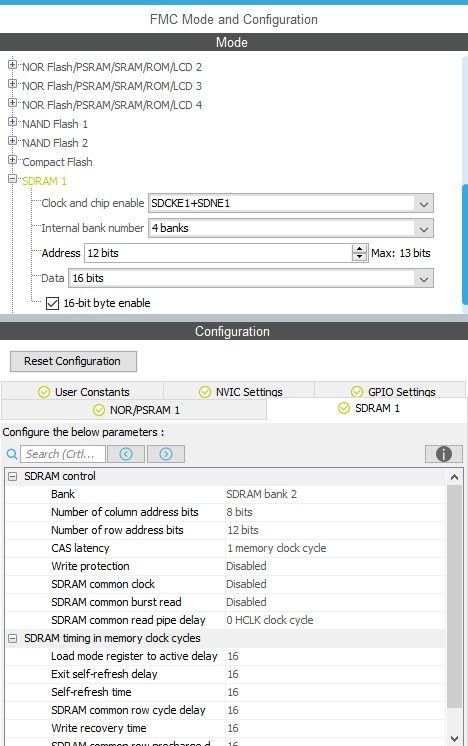The image size is (468, 746).
Task: Open the GPIO Settings tab
Action: [390, 391]
